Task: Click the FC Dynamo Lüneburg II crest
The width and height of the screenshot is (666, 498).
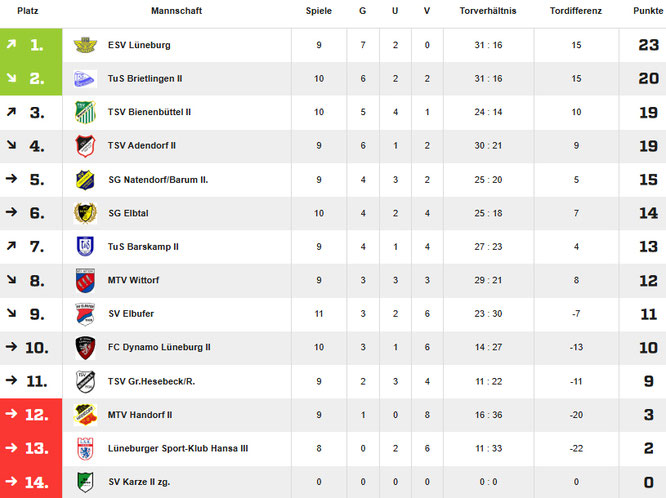Action: click(85, 347)
